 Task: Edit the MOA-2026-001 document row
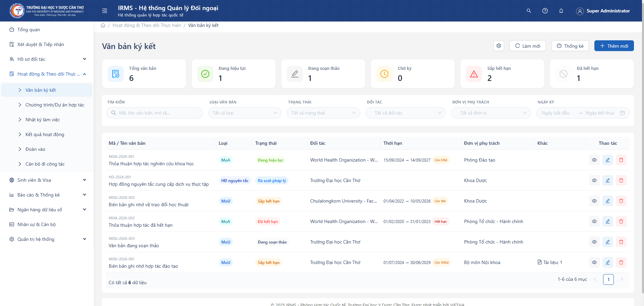pos(607,160)
